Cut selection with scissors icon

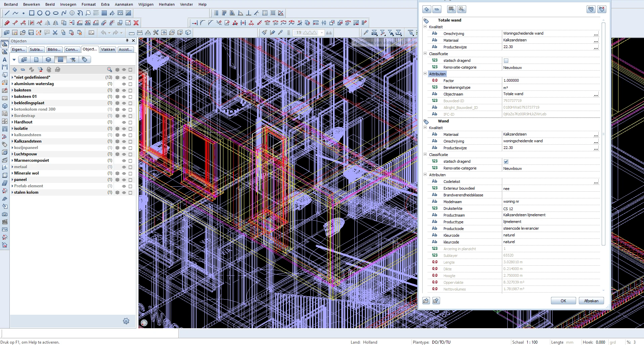55,33
